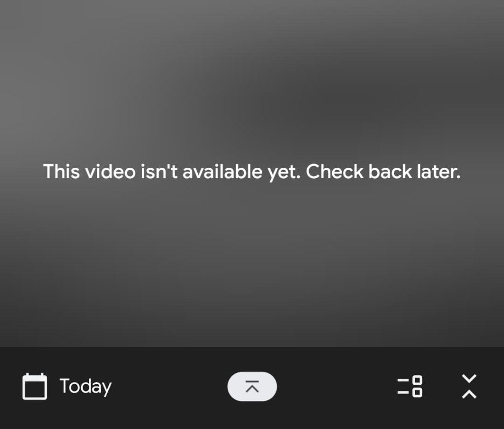The height and width of the screenshot is (429, 504).
Task: Click the light gray rounded pill control
Action: pyautogui.click(x=252, y=386)
